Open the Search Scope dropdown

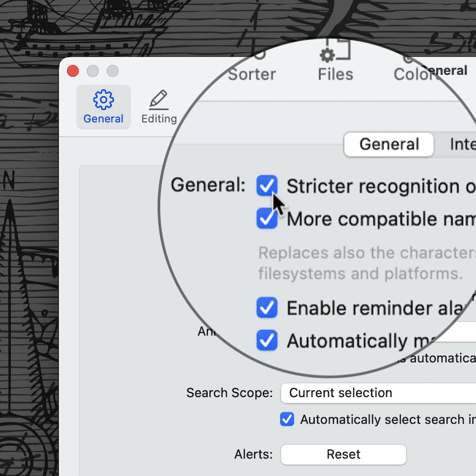tap(378, 393)
